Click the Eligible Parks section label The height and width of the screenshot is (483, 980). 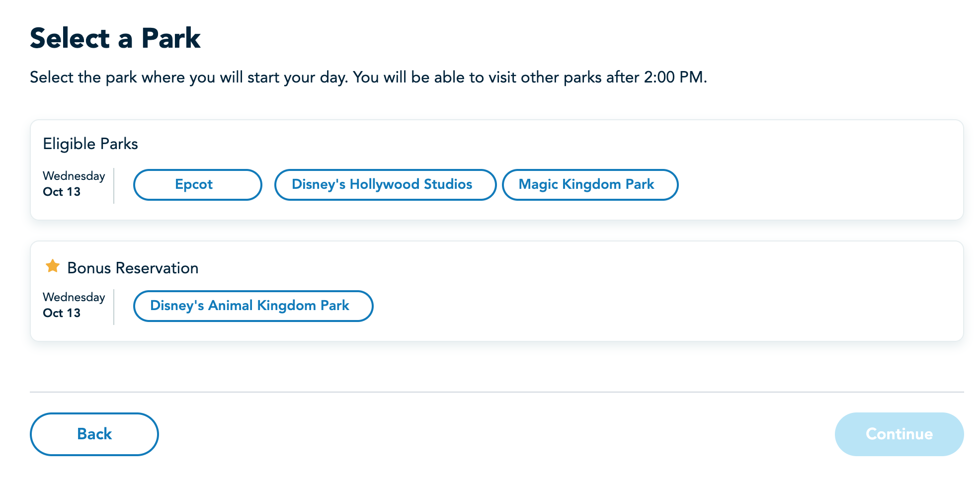coord(90,144)
